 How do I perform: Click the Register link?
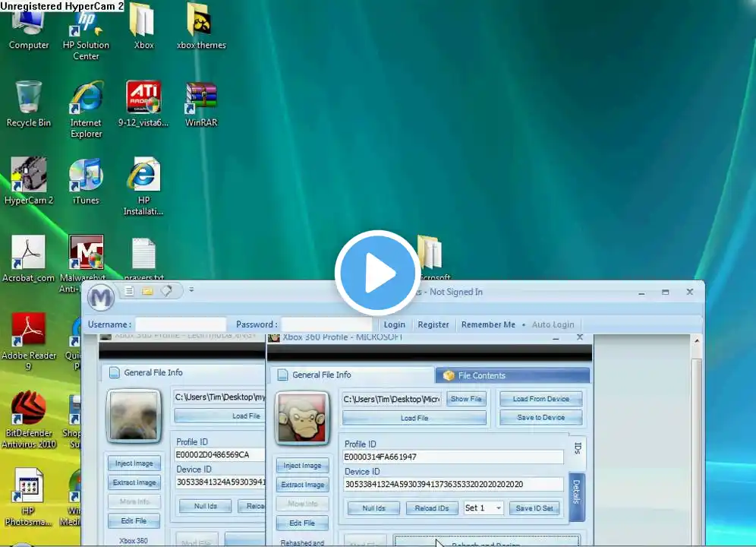click(433, 324)
